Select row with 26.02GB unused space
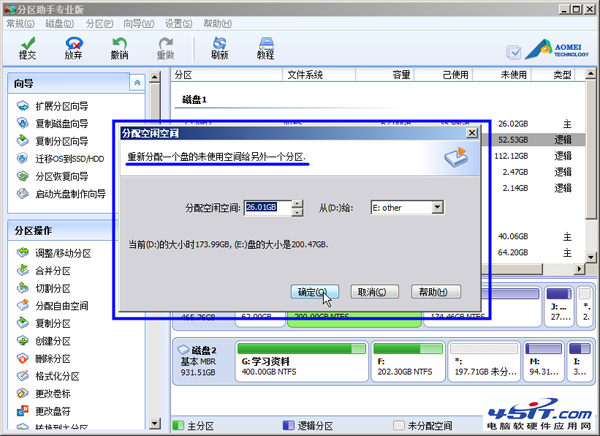 tap(533, 124)
